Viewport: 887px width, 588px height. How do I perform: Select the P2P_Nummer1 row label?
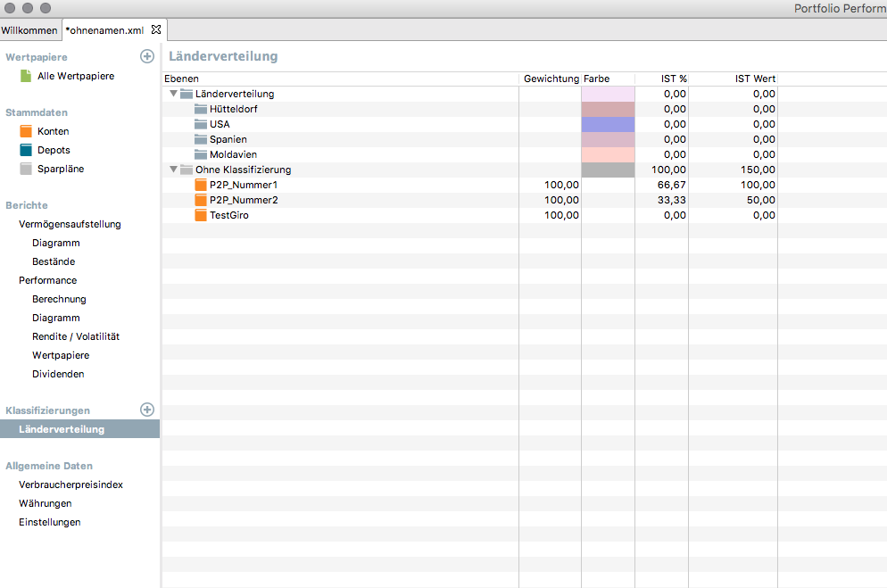pyautogui.click(x=244, y=185)
